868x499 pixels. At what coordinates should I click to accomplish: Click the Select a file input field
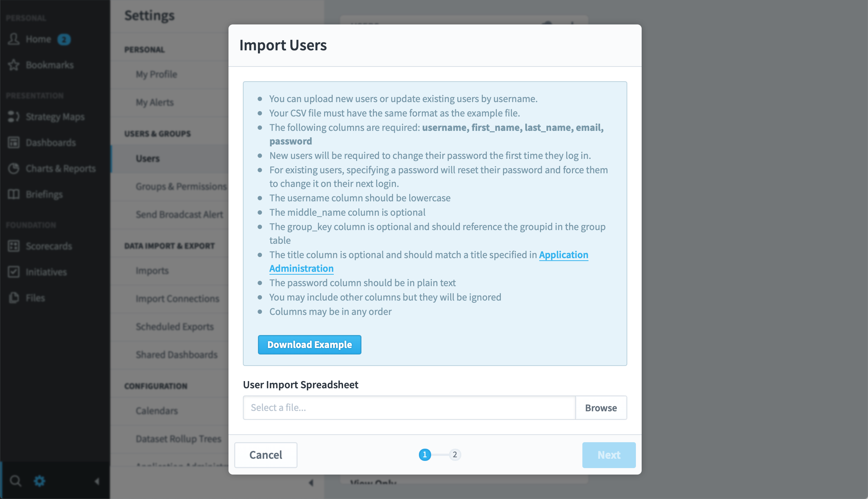(x=409, y=408)
